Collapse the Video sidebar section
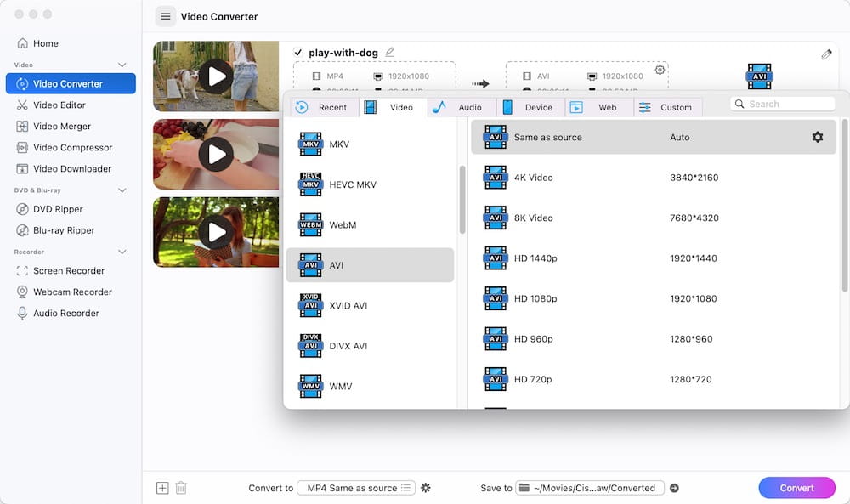Screen dimensions: 850x504 (122, 65)
